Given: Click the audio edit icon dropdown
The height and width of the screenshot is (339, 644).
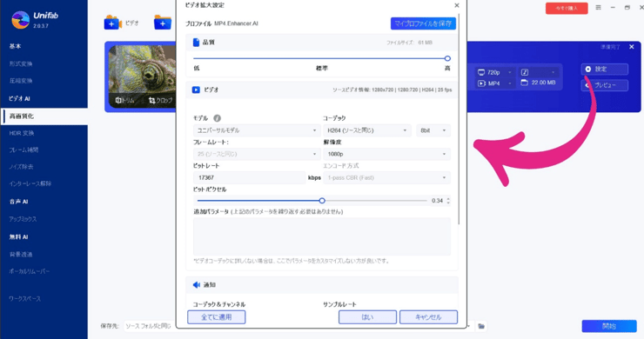Looking at the screenshot, I should (539, 72).
